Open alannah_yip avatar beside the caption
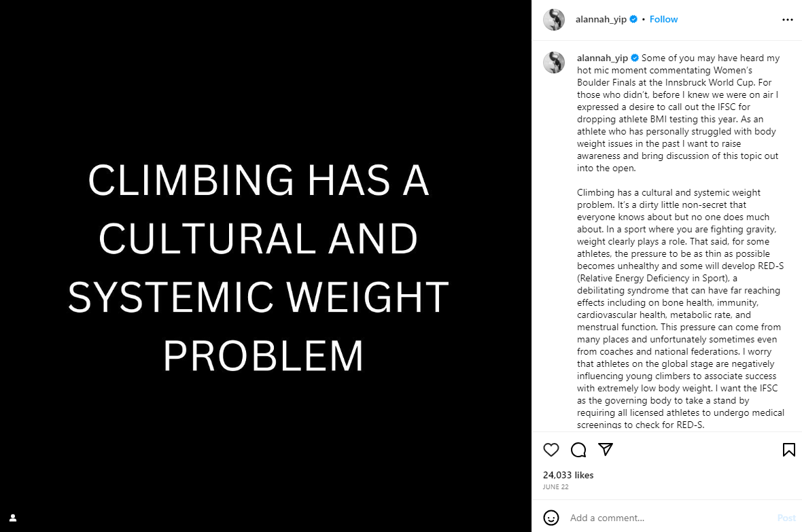 554,63
